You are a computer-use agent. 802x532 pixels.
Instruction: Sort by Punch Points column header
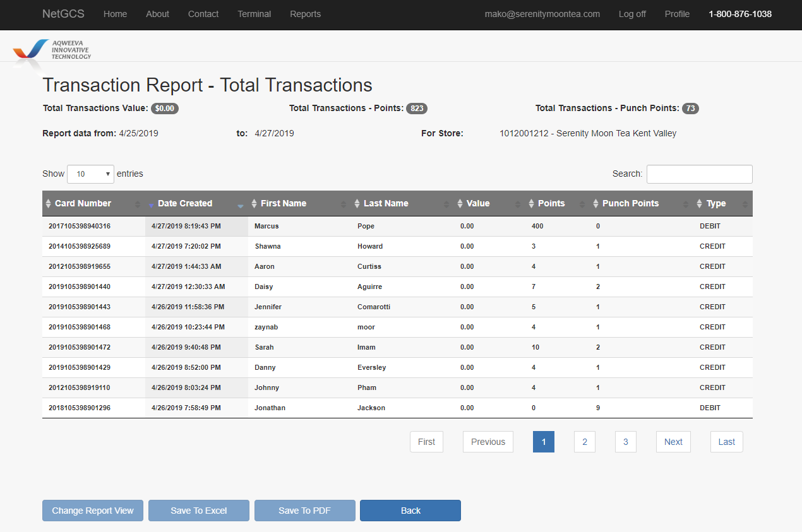(630, 204)
